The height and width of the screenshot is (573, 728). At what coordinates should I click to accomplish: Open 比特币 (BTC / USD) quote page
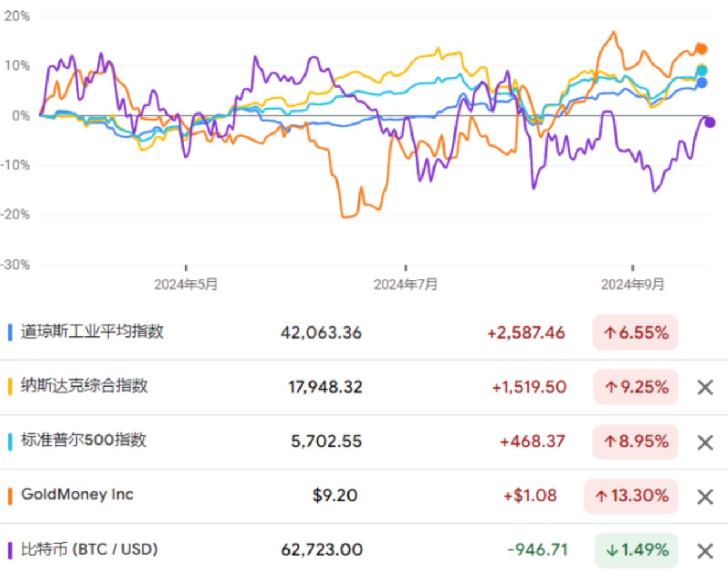(x=89, y=549)
